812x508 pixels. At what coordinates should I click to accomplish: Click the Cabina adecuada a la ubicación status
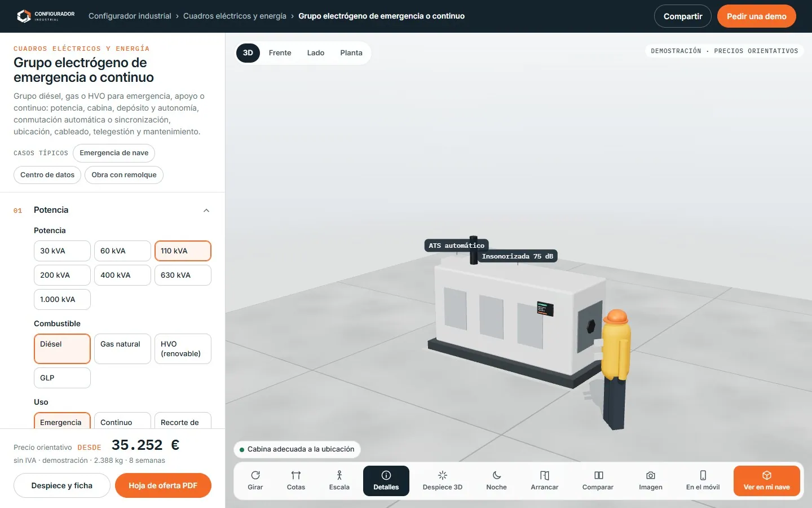[297, 449]
